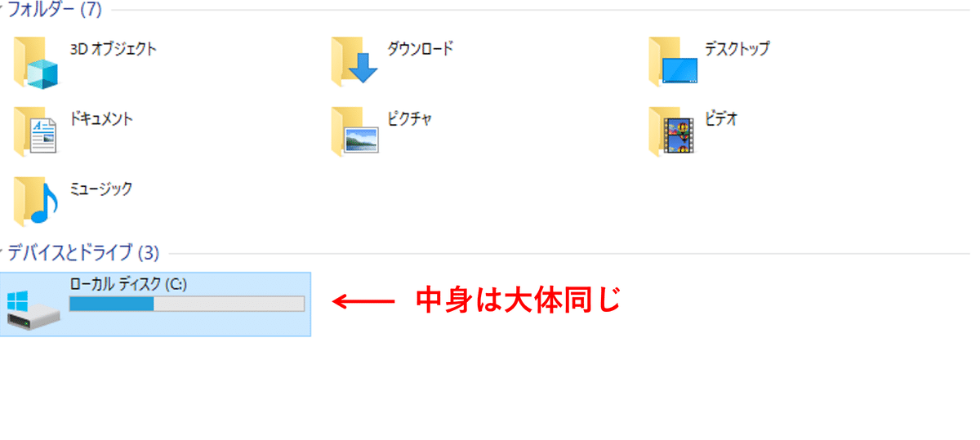
Task: Click the ダウンロード folder name label
Action: click(420, 49)
